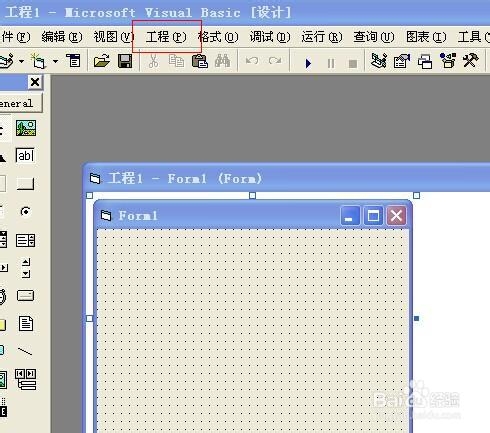Click the right-middle blue sizing handle of Form1
Screen dimensions: 490x433
pyautogui.click(x=416, y=319)
